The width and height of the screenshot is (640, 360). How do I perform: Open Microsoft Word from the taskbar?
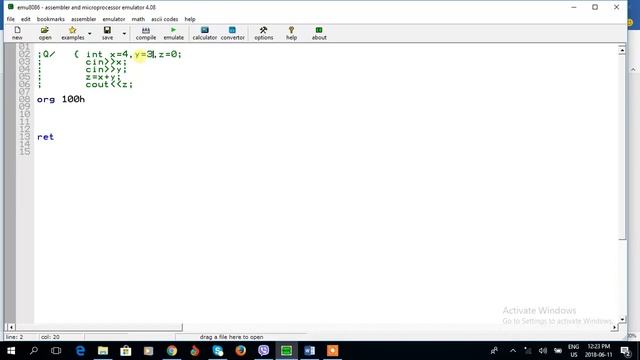[x=309, y=351]
